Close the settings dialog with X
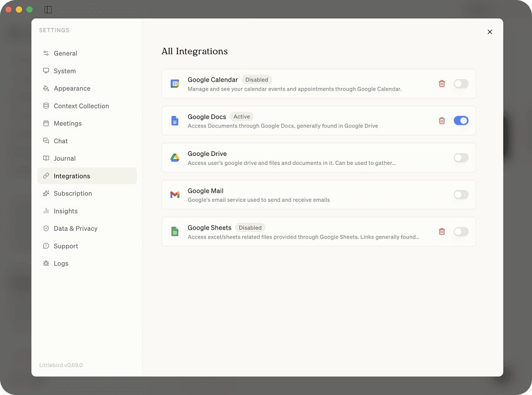 [x=489, y=32]
